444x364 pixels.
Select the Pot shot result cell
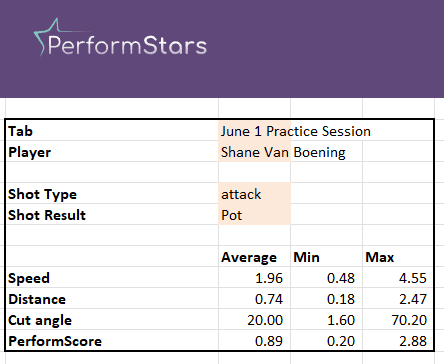coord(255,215)
